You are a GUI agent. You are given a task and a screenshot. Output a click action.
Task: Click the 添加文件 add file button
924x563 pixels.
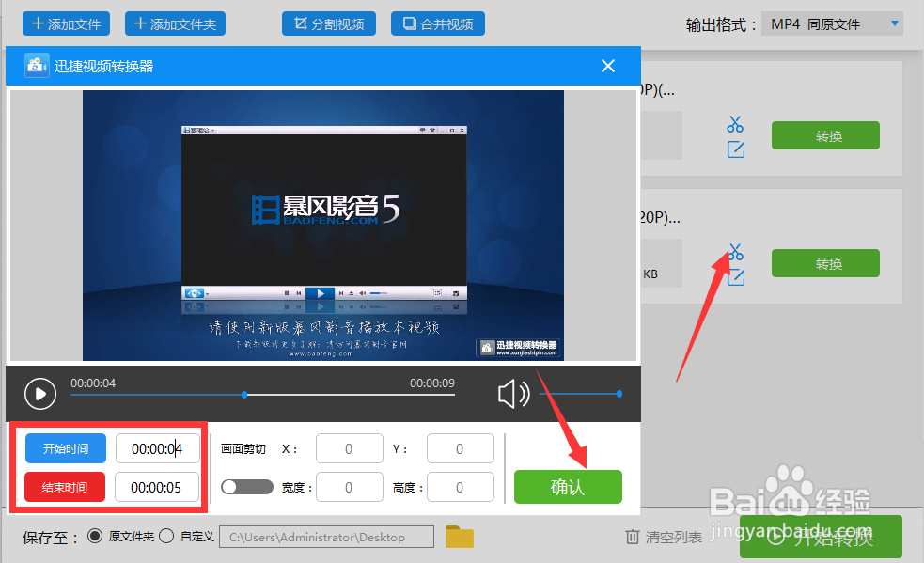[66, 23]
